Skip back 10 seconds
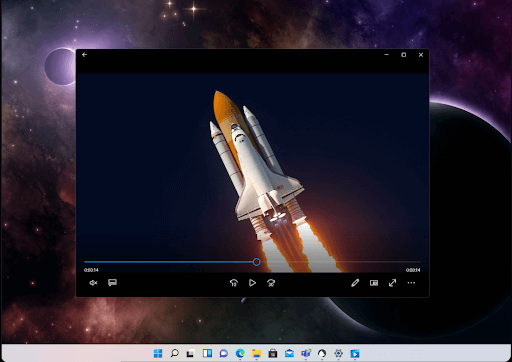 (234, 283)
